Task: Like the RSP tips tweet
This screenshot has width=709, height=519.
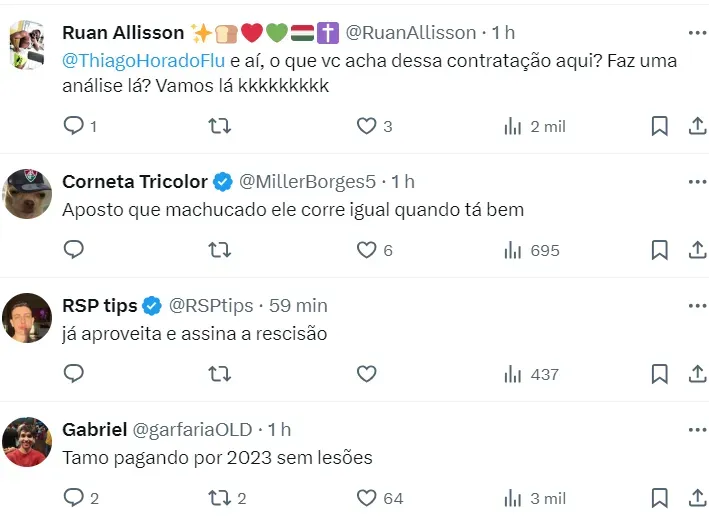Action: 366,374
